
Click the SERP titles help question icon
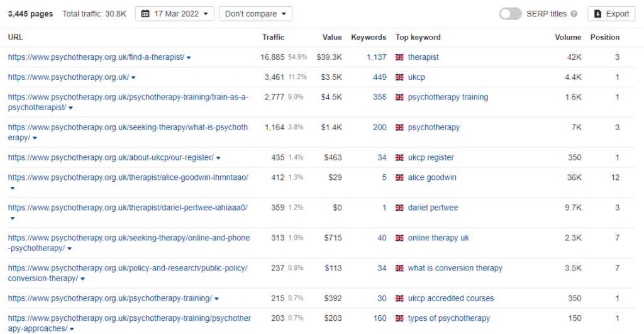(574, 14)
